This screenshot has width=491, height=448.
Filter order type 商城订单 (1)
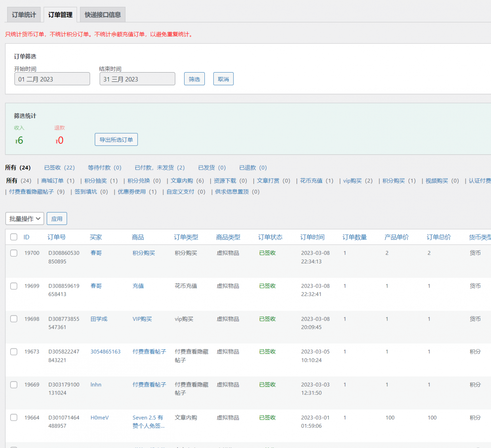[x=58, y=181]
